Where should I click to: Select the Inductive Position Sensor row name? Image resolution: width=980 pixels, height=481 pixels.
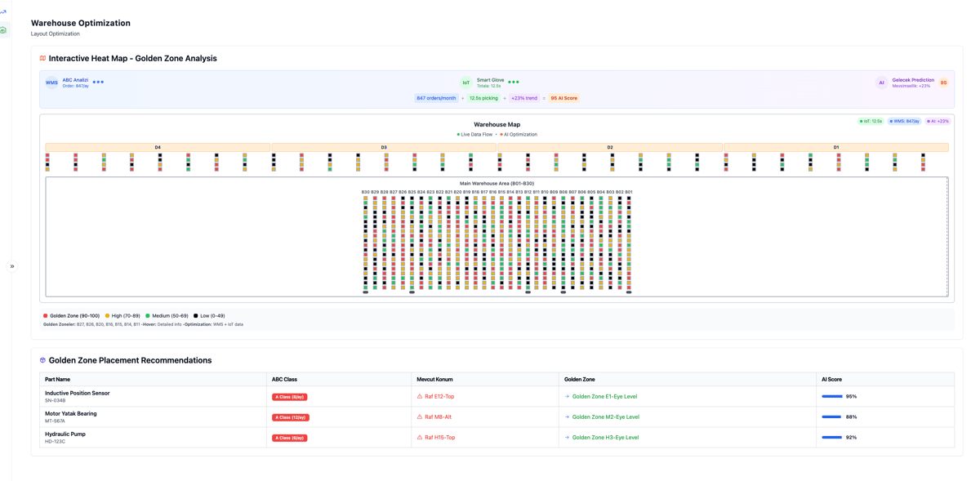[x=78, y=393]
